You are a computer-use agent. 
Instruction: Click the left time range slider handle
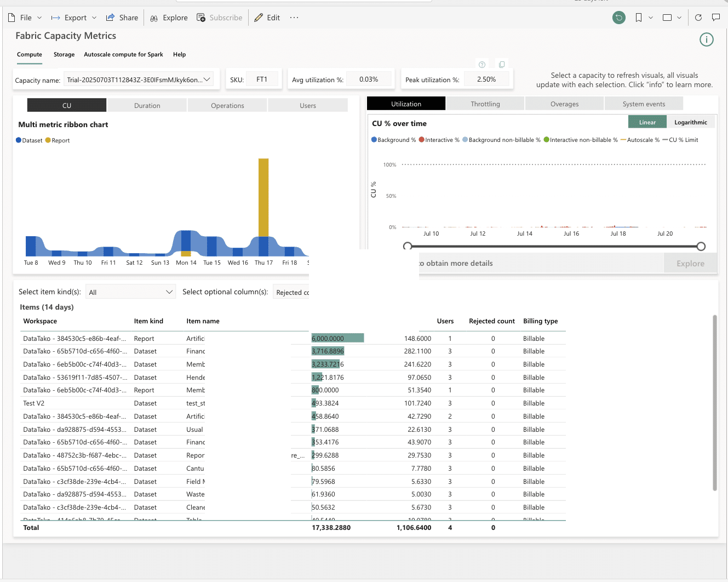pos(408,247)
